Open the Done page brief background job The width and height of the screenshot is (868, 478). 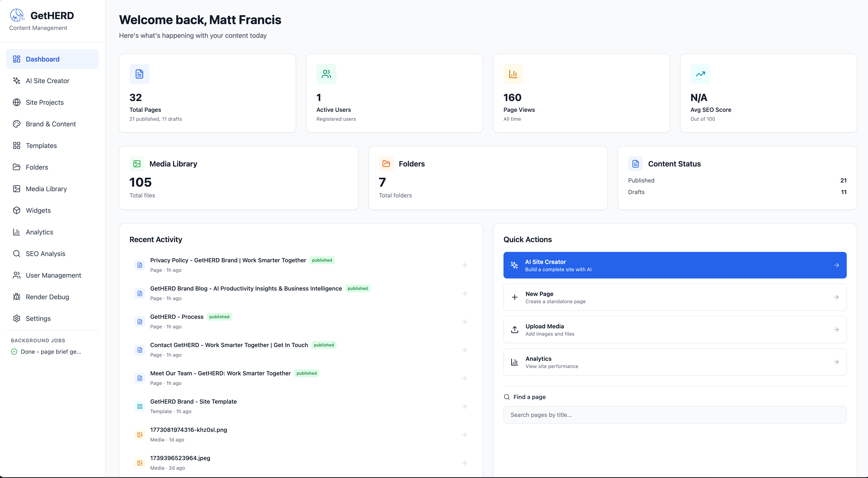pos(51,352)
